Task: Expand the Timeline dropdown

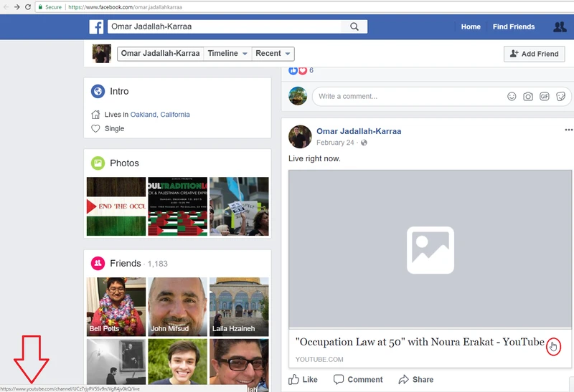Action: [x=227, y=53]
